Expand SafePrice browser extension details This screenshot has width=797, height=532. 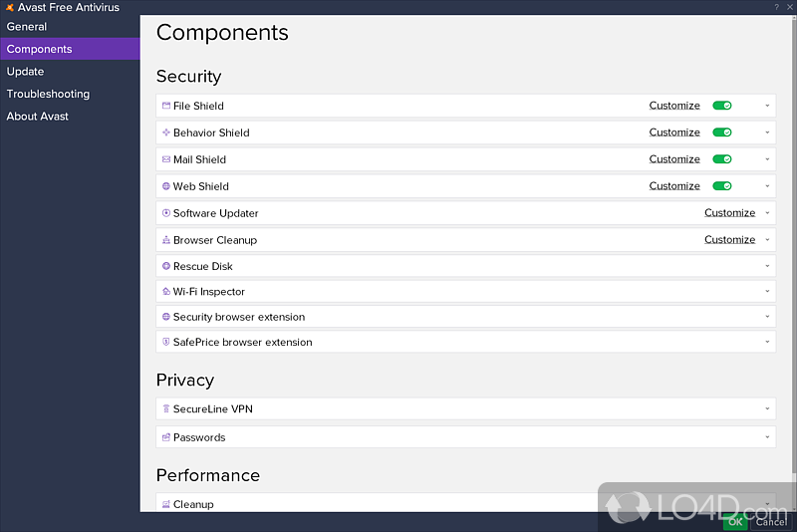767,343
